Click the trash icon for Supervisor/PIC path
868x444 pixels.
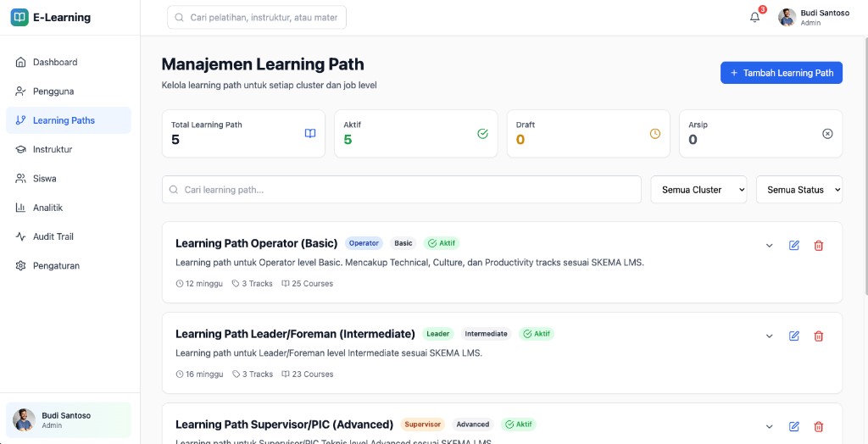(818, 426)
